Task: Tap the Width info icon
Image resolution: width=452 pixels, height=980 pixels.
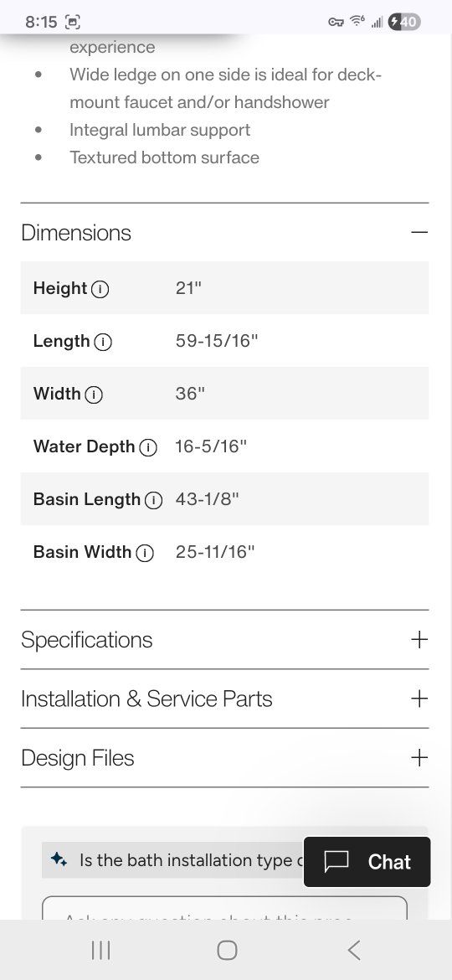Action: tap(94, 395)
